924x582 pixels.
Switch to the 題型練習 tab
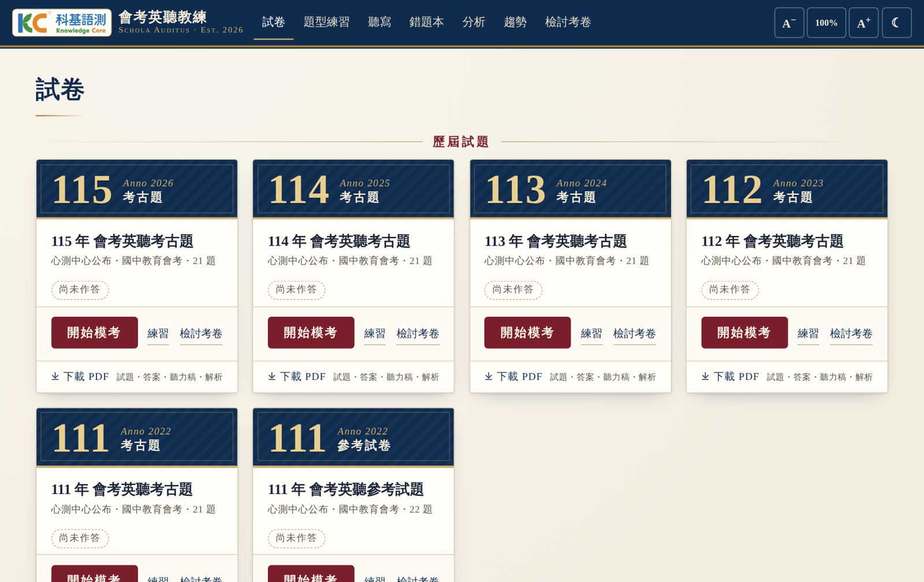pos(327,22)
